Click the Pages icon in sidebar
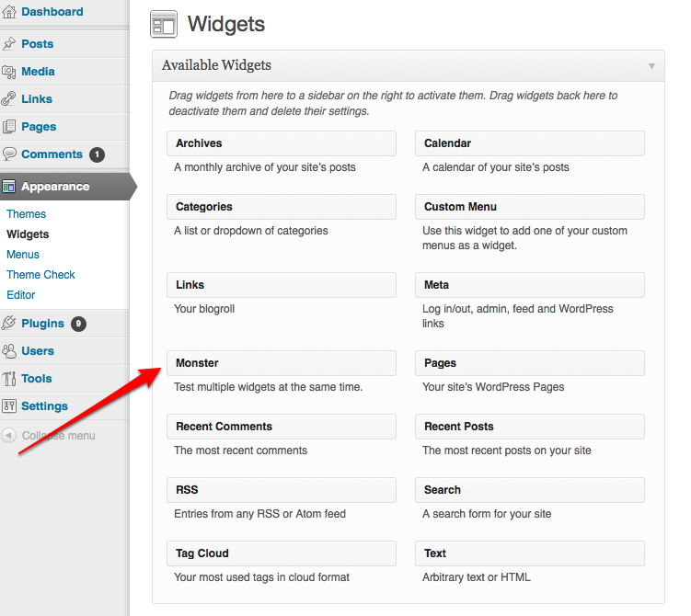This screenshot has width=691, height=616. (x=9, y=127)
